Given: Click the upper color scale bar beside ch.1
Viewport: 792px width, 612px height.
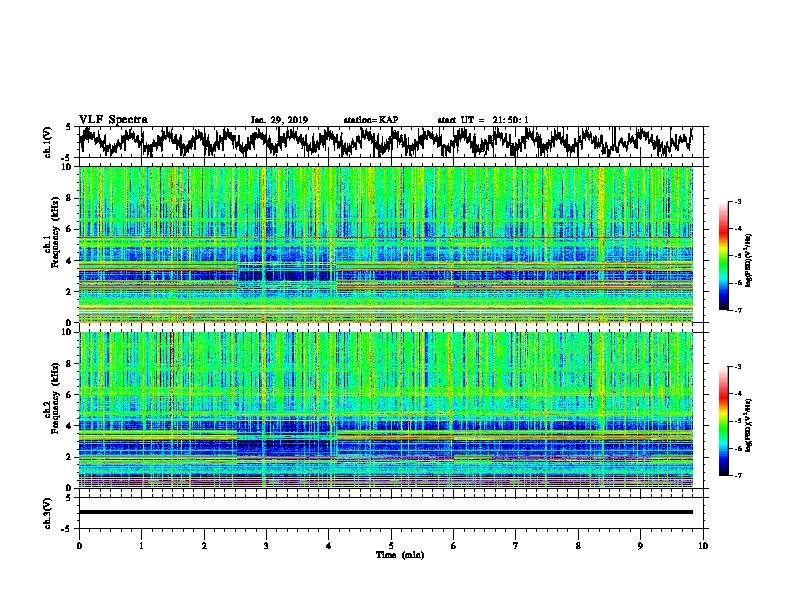Looking at the screenshot, I should (723, 256).
